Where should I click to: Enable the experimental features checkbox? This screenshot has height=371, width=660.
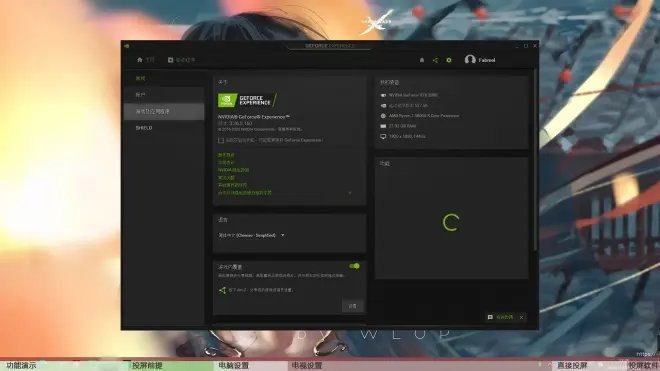[x=221, y=140]
